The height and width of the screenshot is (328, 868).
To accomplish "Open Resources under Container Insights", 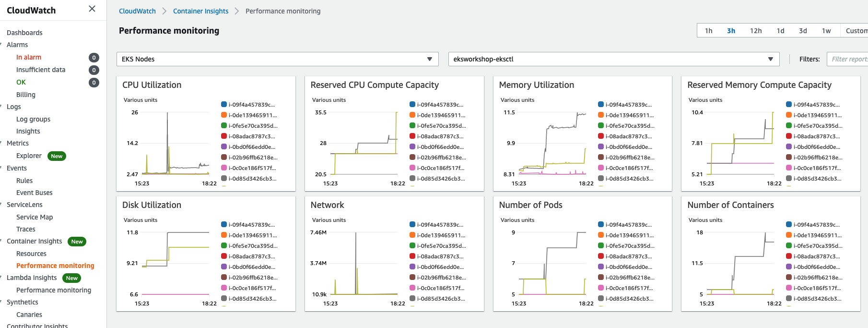I will coord(31,254).
